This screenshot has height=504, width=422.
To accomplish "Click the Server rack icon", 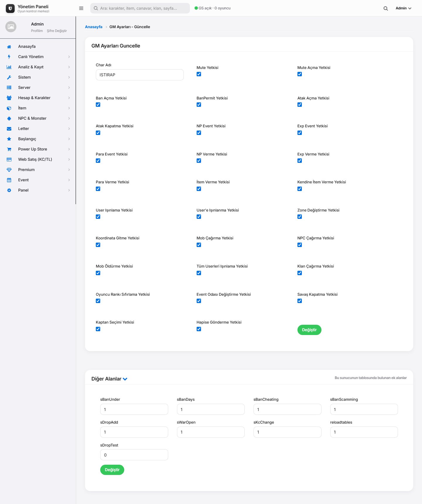I will click(9, 88).
